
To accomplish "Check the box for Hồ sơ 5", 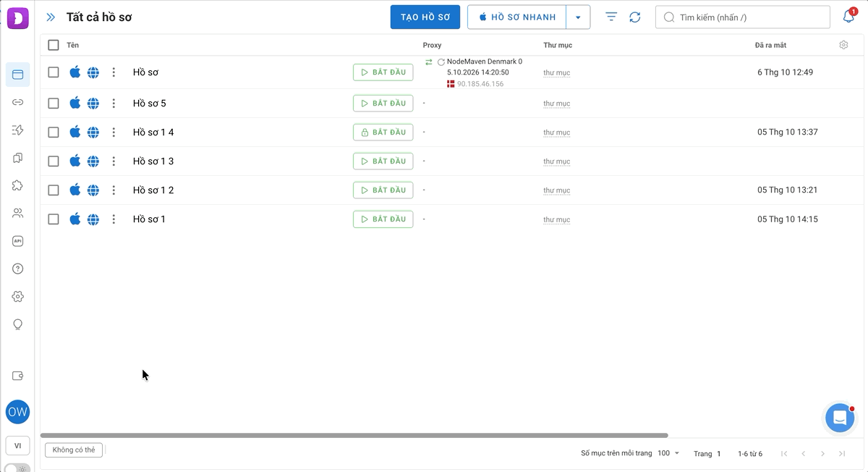I will click(54, 104).
